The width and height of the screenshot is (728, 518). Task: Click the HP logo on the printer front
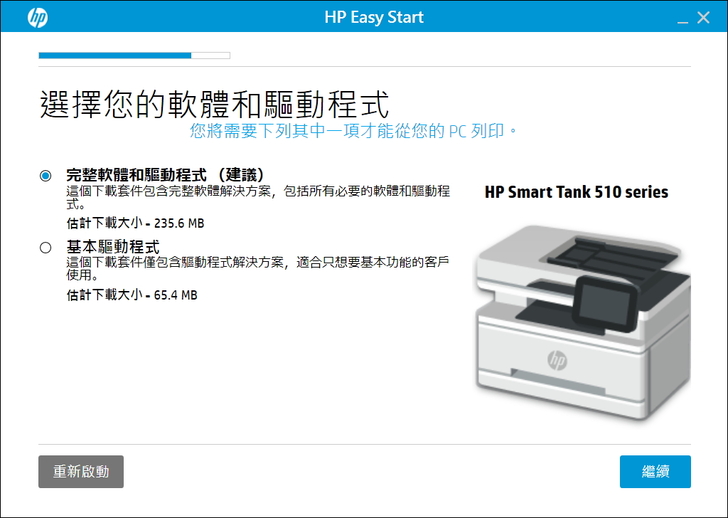(557, 360)
